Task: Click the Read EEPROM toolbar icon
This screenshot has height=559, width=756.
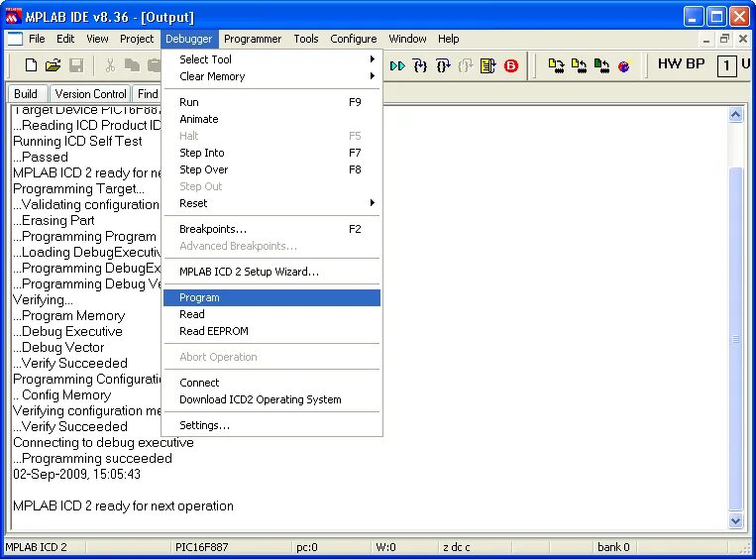Action: tap(601, 65)
